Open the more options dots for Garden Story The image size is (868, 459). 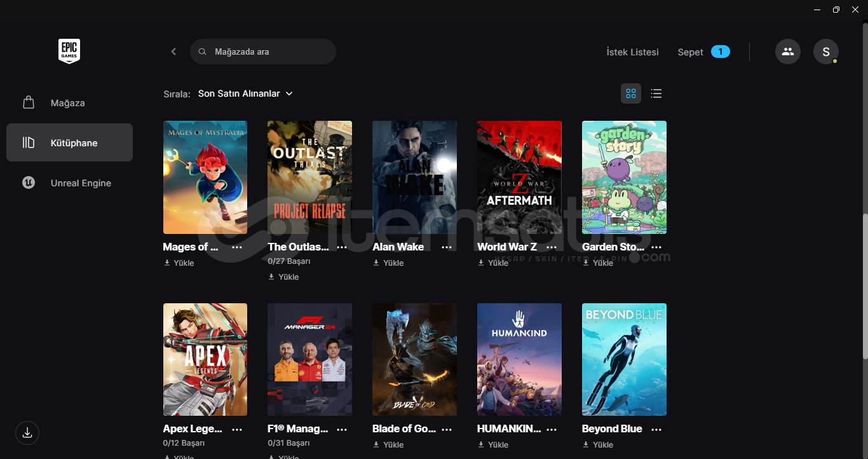click(656, 247)
